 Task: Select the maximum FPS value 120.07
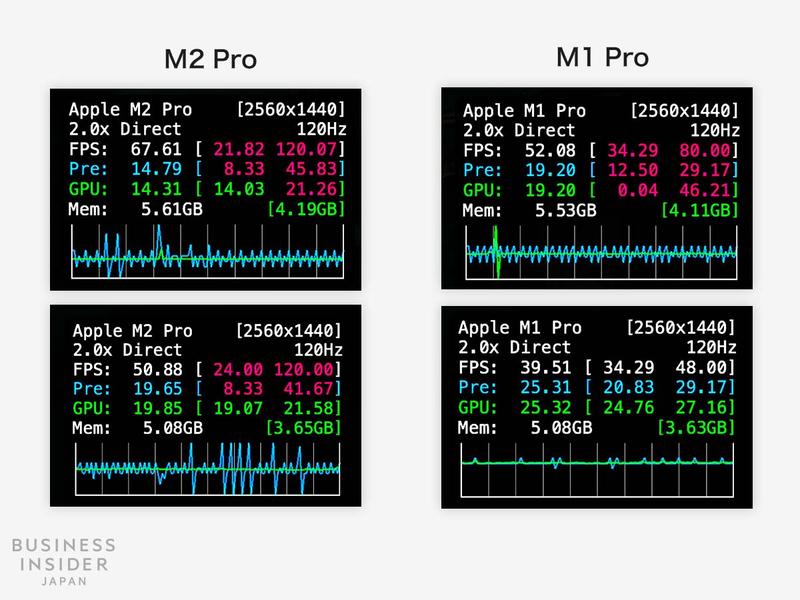pos(306,149)
